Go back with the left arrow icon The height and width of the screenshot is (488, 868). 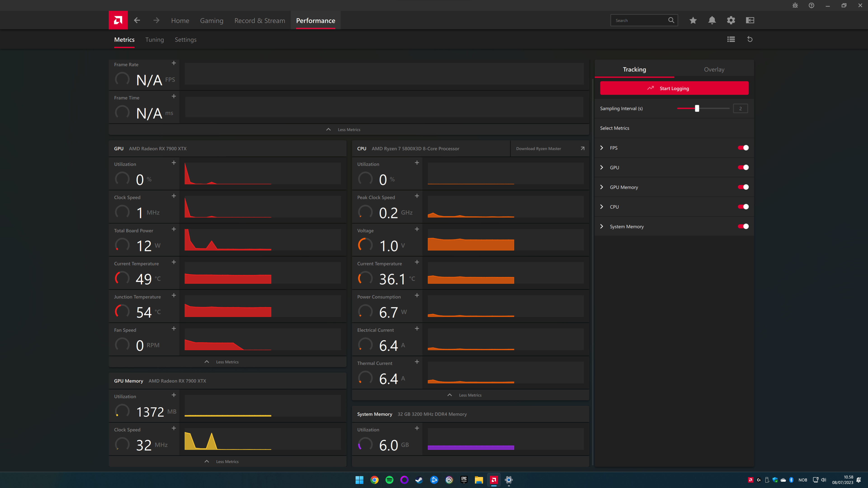(137, 20)
